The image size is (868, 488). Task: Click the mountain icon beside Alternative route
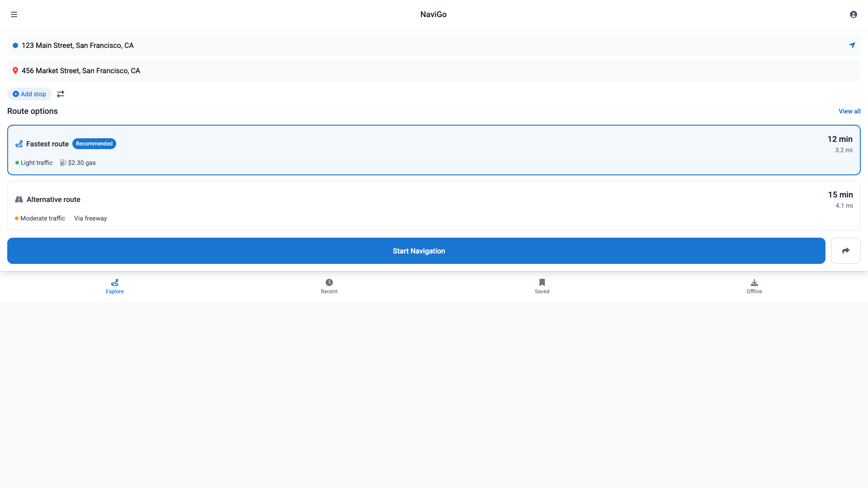click(x=19, y=199)
